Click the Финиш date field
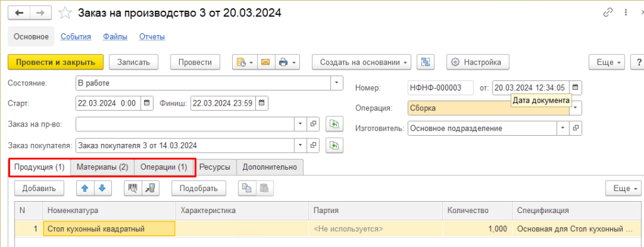644x247 pixels. pos(223,103)
